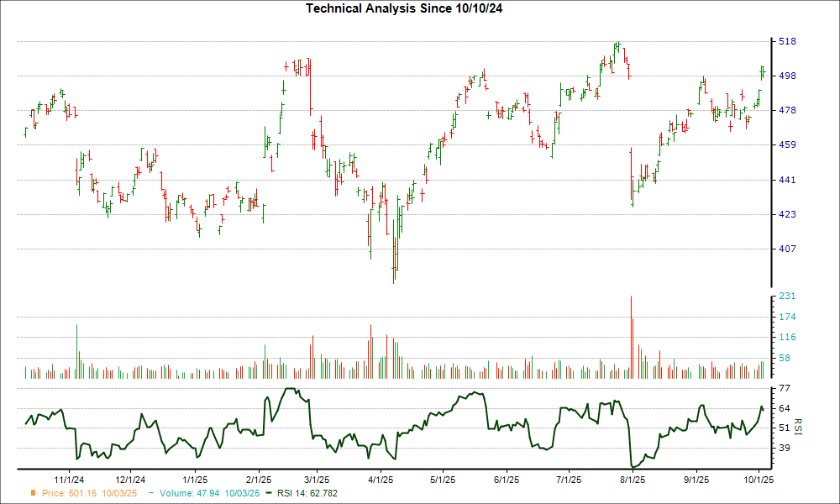Click the 518 price axis label
Screen dimensions: 840x504
787,41
